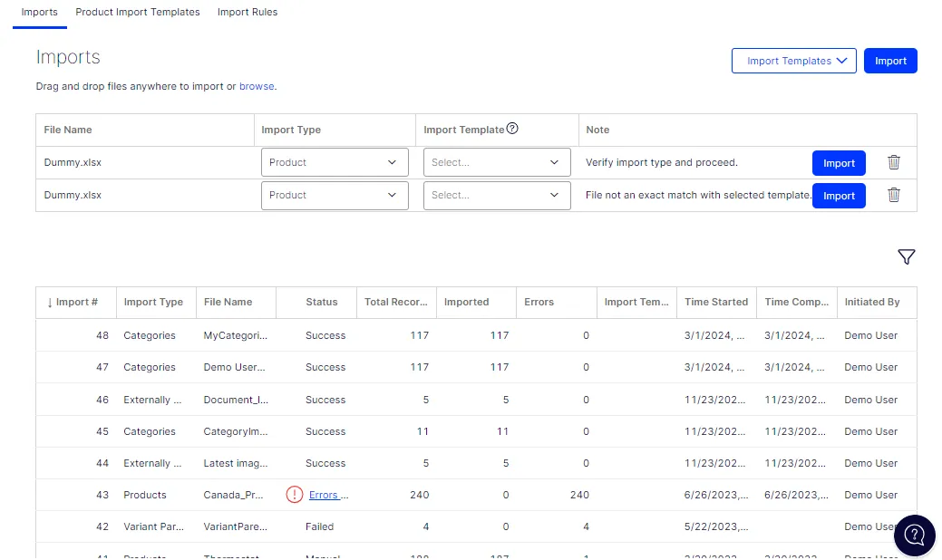Click the Import Template help question mark
Image resolution: width=942 pixels, height=560 pixels.
pos(512,129)
